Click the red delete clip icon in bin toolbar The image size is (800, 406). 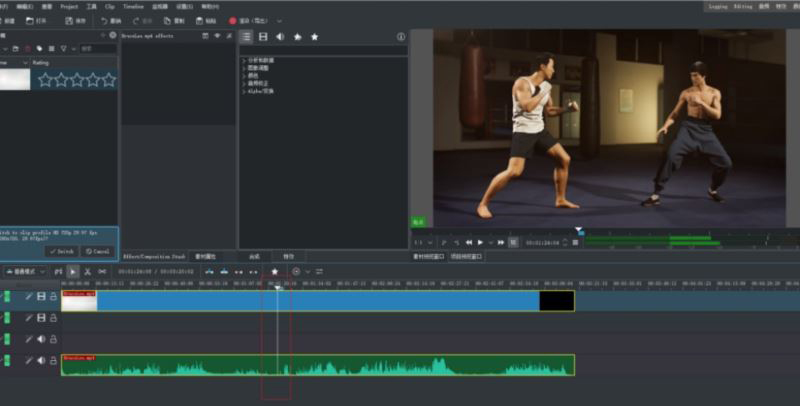[28, 49]
